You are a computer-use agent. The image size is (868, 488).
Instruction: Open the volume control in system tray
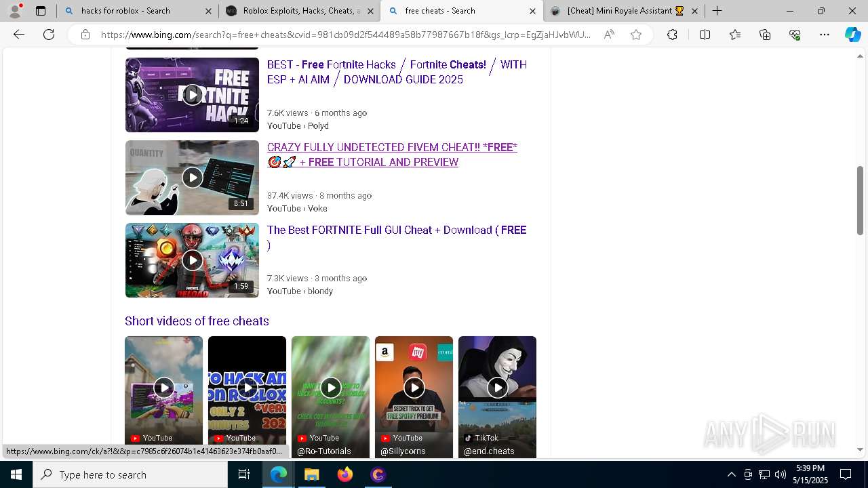tap(781, 474)
